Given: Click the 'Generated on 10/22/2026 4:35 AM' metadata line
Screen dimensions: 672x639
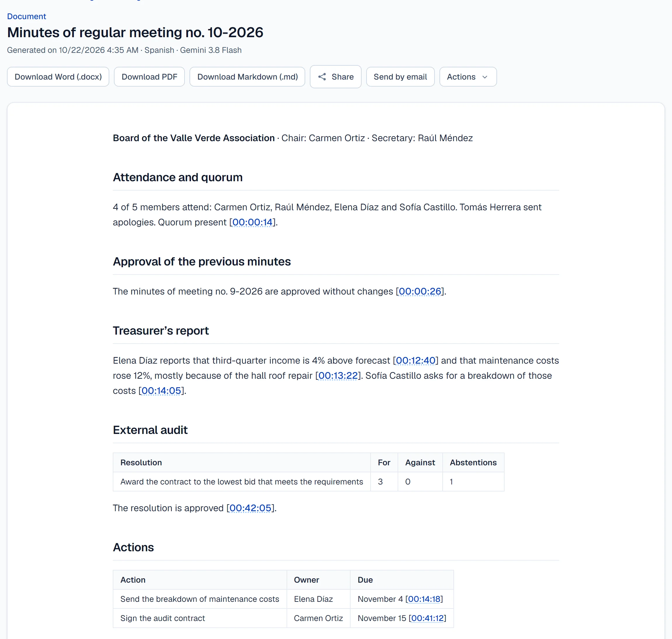Looking at the screenshot, I should 124,50.
